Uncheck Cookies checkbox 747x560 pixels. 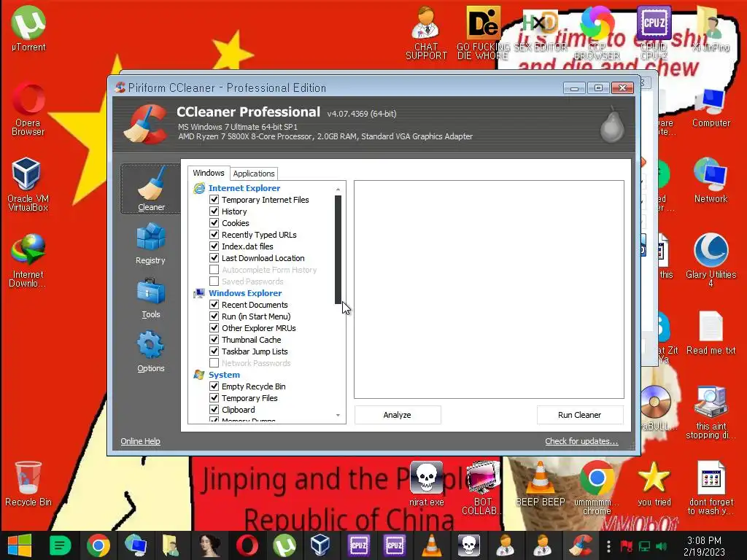click(x=214, y=223)
